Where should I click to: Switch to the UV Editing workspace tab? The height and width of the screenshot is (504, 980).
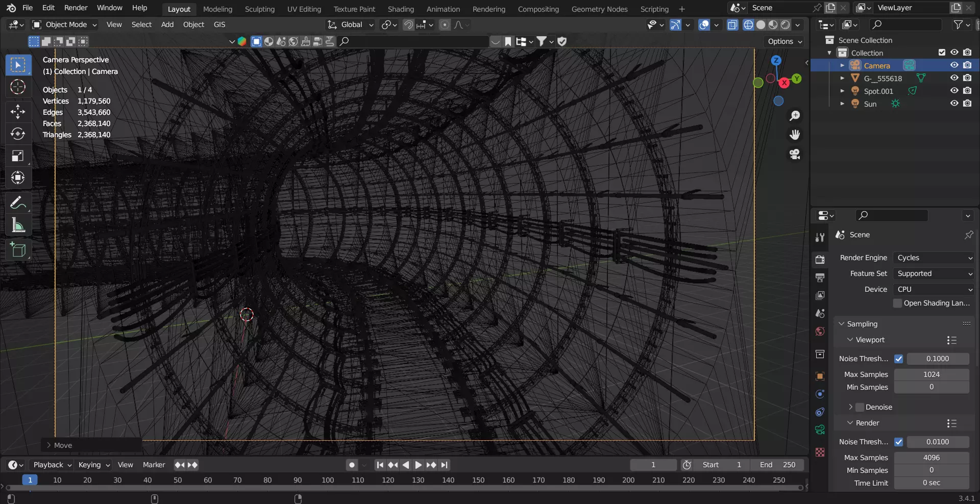coord(304,9)
